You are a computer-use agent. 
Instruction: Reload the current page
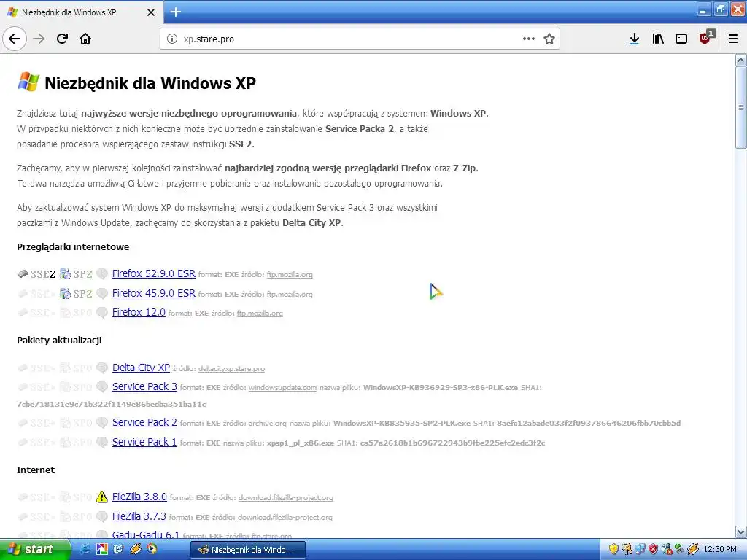coord(62,39)
